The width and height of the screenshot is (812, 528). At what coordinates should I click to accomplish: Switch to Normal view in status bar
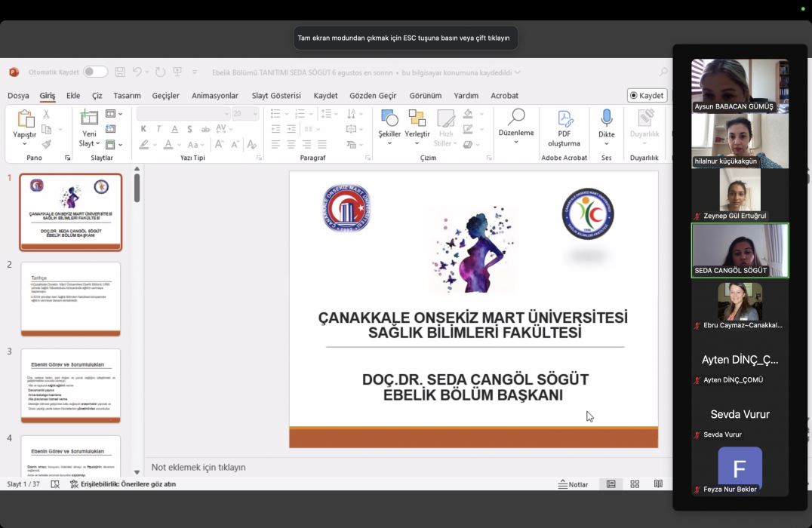[611, 484]
